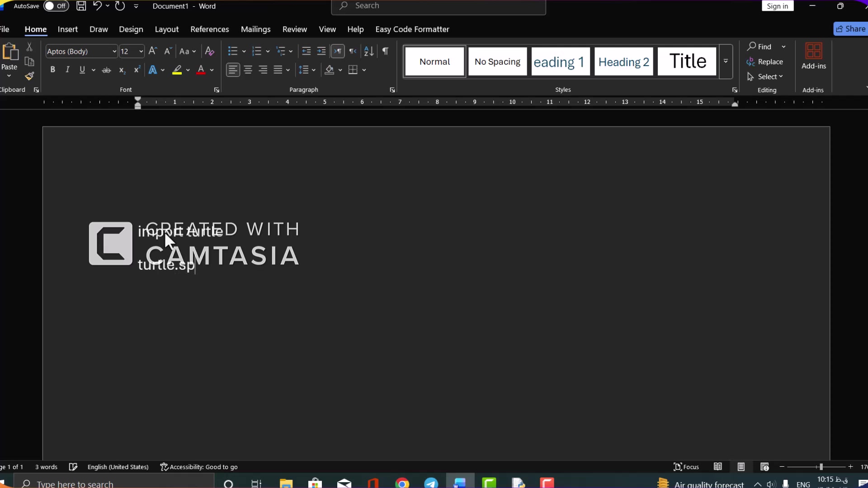Open the References tab
This screenshot has width=868, height=488.
pos(209,29)
